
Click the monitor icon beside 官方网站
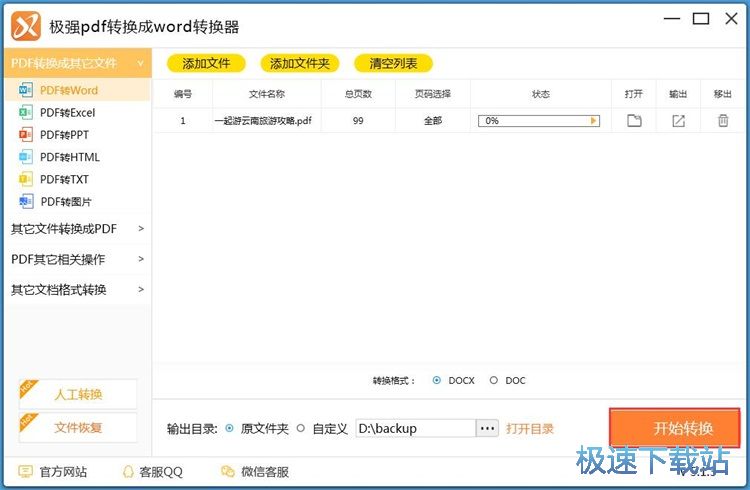point(25,472)
